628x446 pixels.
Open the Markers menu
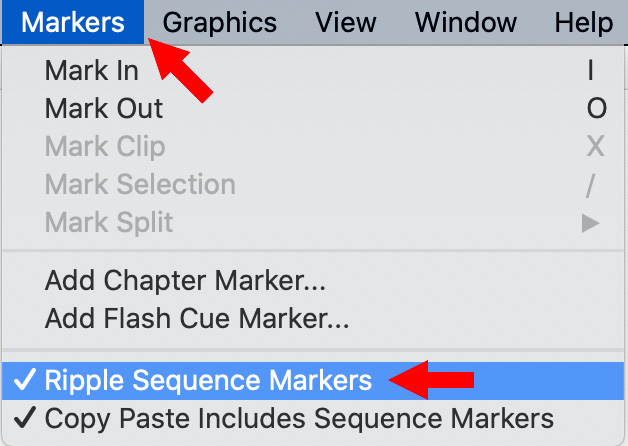coord(72,21)
